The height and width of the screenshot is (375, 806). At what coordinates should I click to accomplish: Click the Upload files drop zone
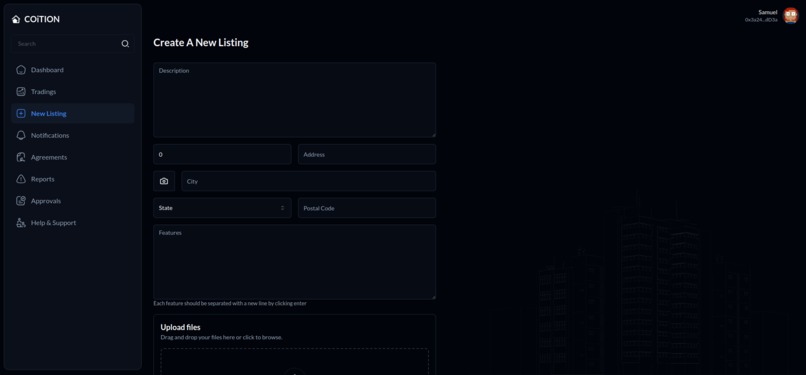[x=295, y=362]
